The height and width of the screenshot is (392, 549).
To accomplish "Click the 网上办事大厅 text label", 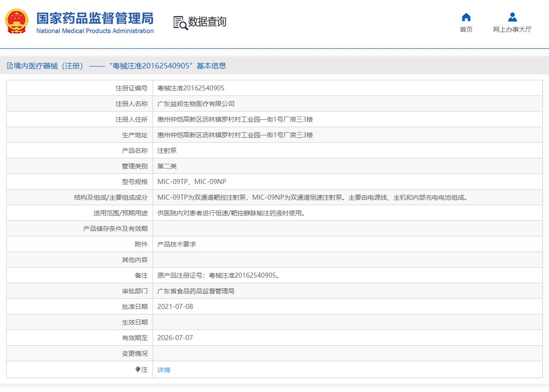I will click(512, 29).
